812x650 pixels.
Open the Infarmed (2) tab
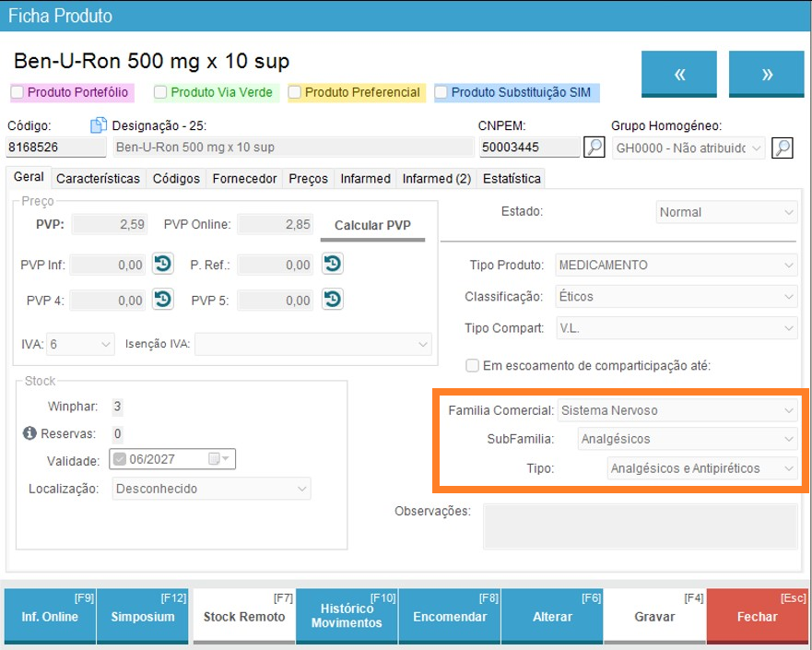click(x=436, y=178)
